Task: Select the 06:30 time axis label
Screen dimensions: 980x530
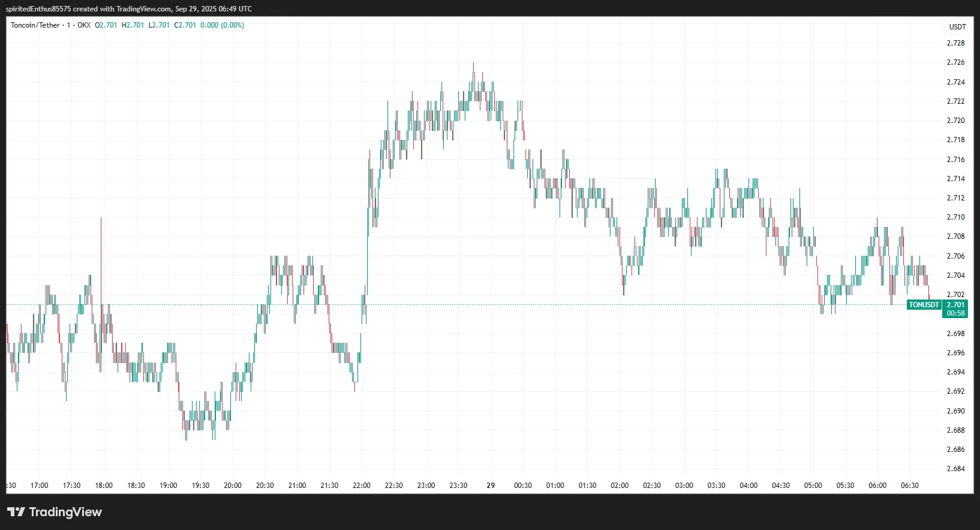Action: coord(909,486)
